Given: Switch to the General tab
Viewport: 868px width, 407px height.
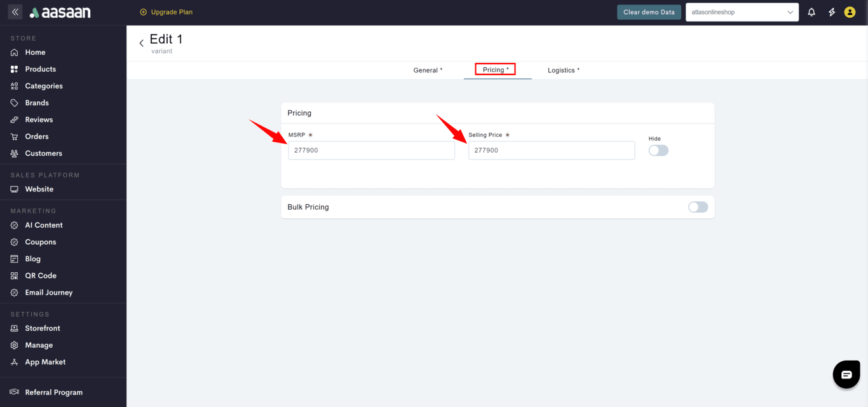Looking at the screenshot, I should tap(428, 70).
